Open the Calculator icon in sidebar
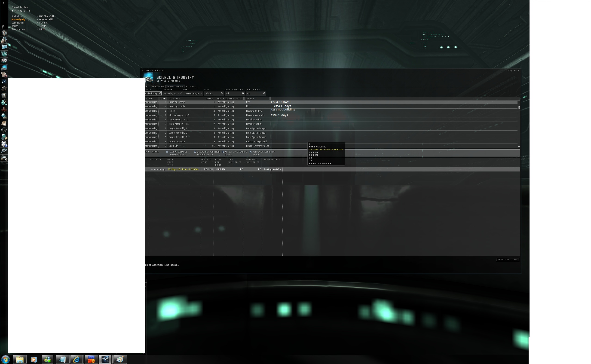591x364 pixels. (x=4, y=137)
